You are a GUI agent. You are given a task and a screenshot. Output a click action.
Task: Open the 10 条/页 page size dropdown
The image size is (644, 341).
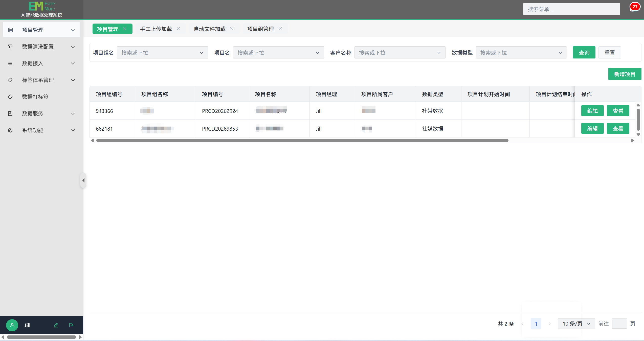(576, 324)
